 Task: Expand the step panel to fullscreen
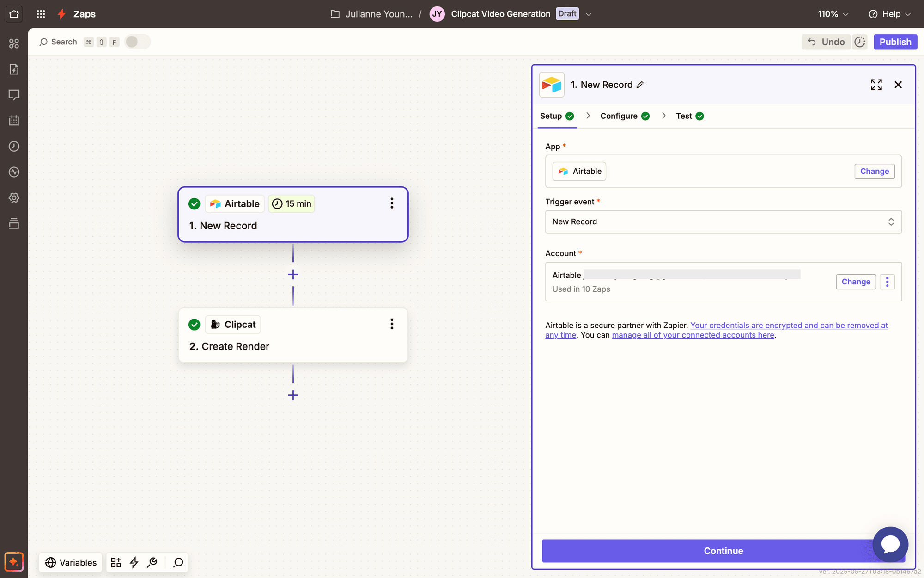(x=876, y=85)
